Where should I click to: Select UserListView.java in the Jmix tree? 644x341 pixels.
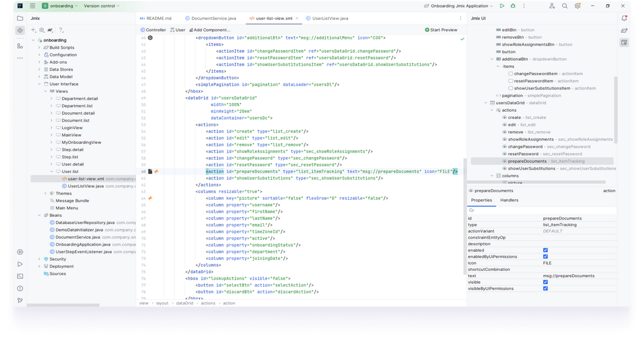[85, 186]
